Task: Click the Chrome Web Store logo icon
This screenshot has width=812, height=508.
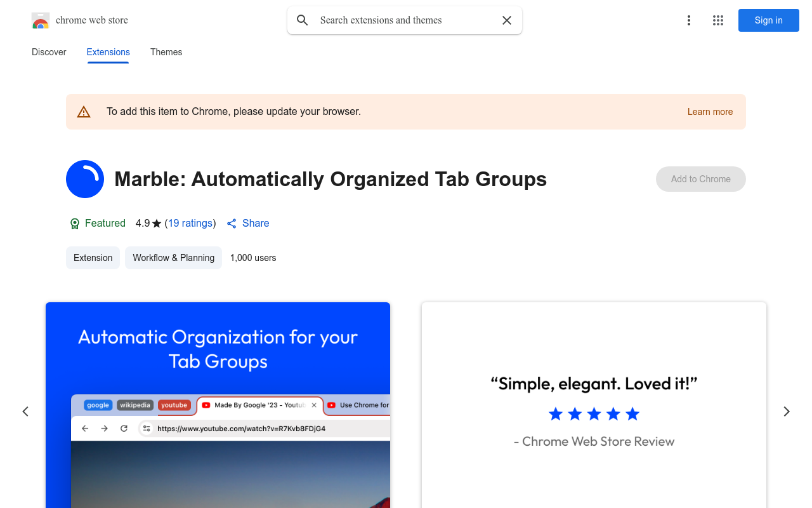Action: (x=41, y=20)
